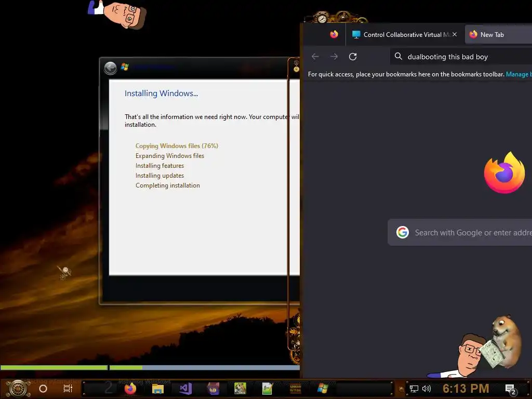532x399 pixels.
Task: Open network status icon in system tray
Action: point(414,389)
